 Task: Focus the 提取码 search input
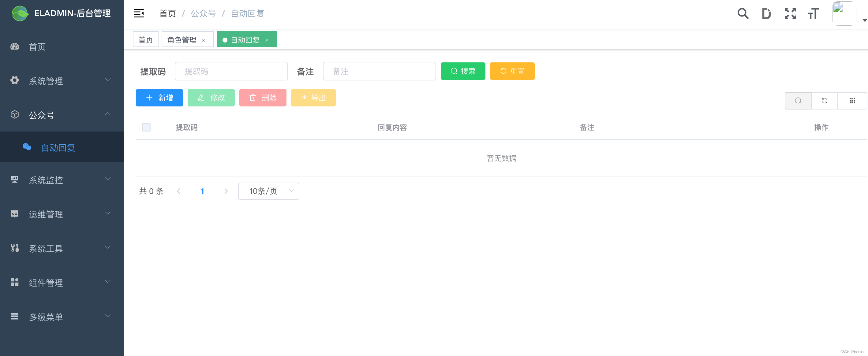(231, 71)
